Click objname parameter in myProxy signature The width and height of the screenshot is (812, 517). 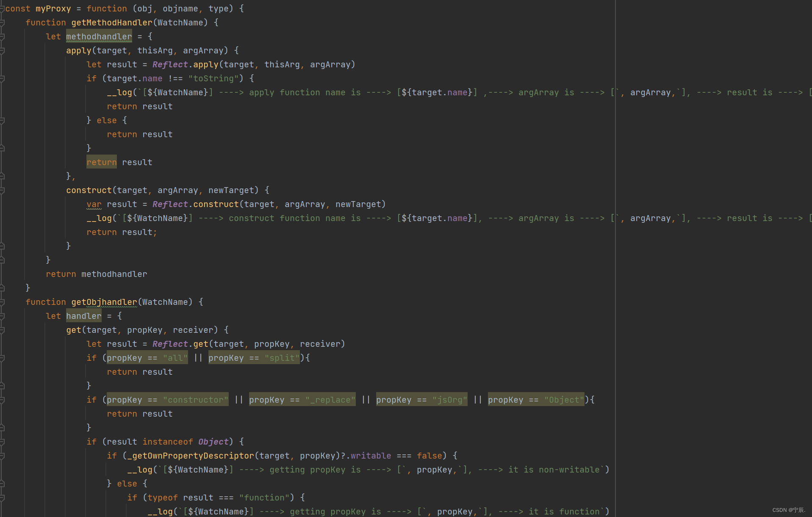(180, 8)
